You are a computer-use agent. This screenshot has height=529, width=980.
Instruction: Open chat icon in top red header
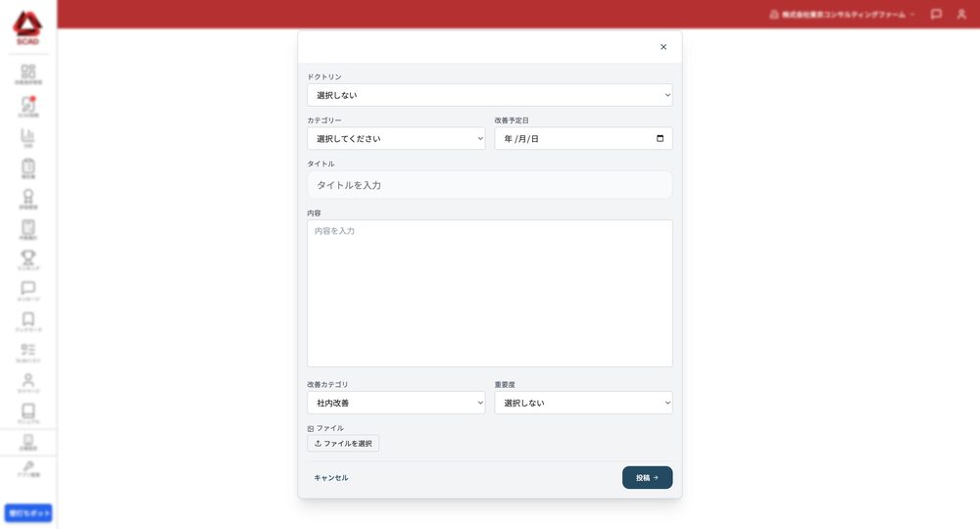(x=936, y=14)
